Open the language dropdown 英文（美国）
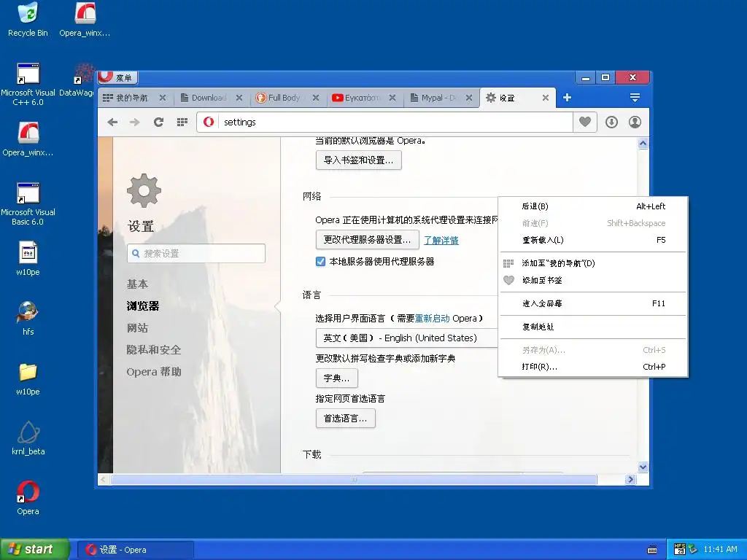 point(406,338)
